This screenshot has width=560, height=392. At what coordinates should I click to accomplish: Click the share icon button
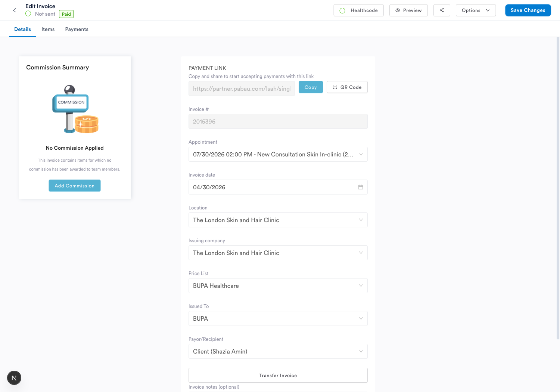tap(442, 10)
